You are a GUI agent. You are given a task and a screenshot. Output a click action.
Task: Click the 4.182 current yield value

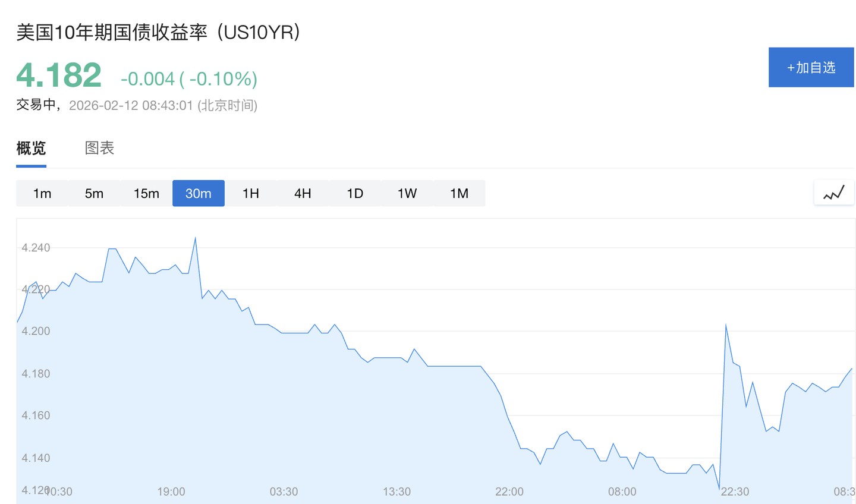click(x=59, y=75)
